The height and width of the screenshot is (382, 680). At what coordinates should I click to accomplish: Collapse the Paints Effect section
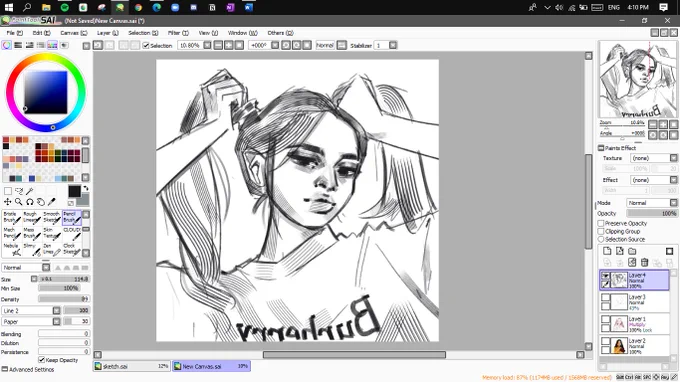click(601, 148)
